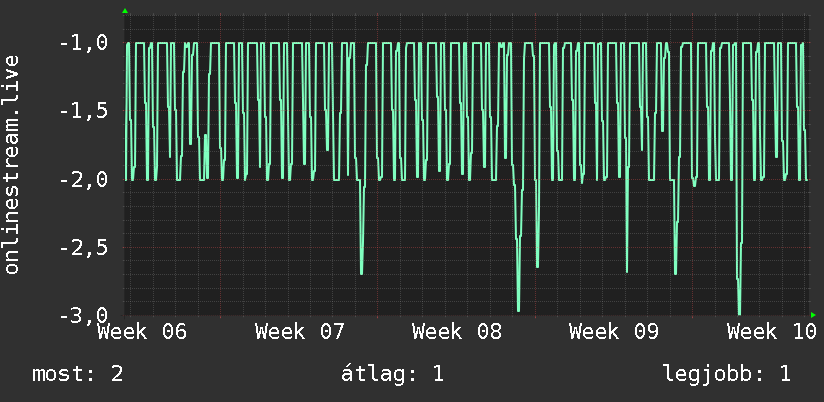Click the 'Week 06' axis label

point(142,332)
